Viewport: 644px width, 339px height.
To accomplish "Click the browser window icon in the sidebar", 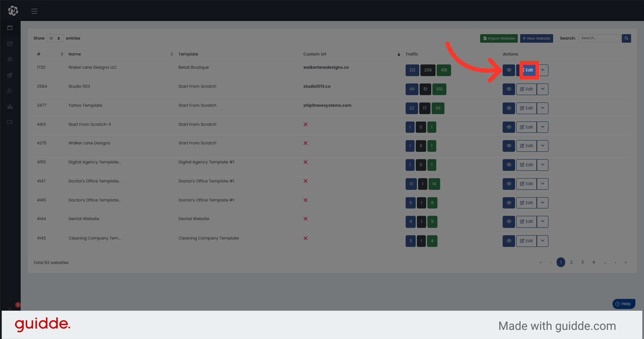I will tap(10, 28).
